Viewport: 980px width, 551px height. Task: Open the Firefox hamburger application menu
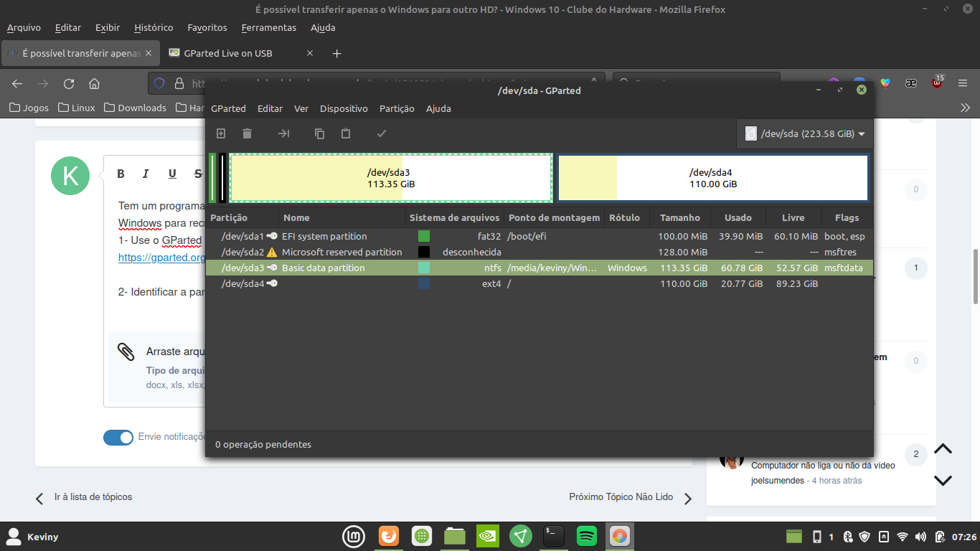(x=963, y=83)
